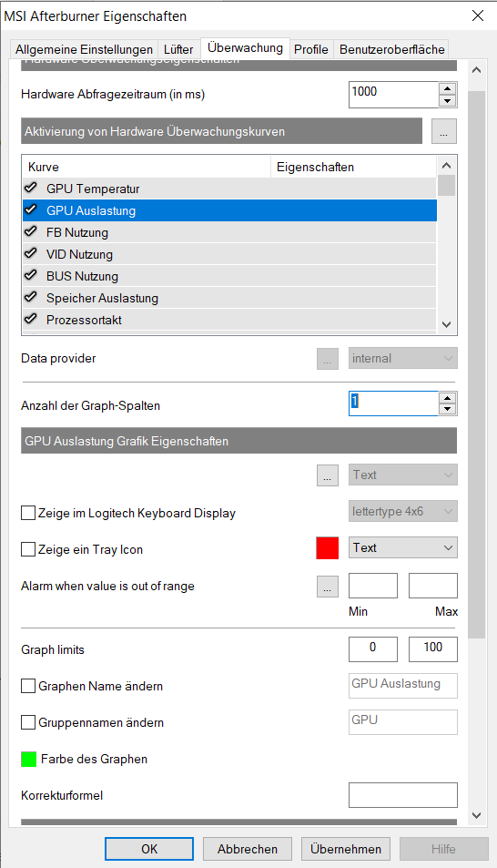The image size is (497, 868).
Task: Open the Data provider internal dropdown
Action: pos(403,359)
